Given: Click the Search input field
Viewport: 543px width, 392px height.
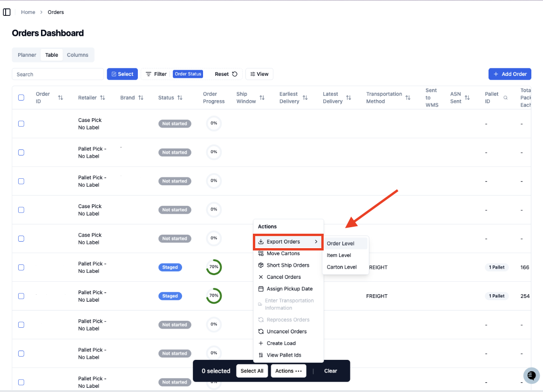Looking at the screenshot, I should point(58,74).
